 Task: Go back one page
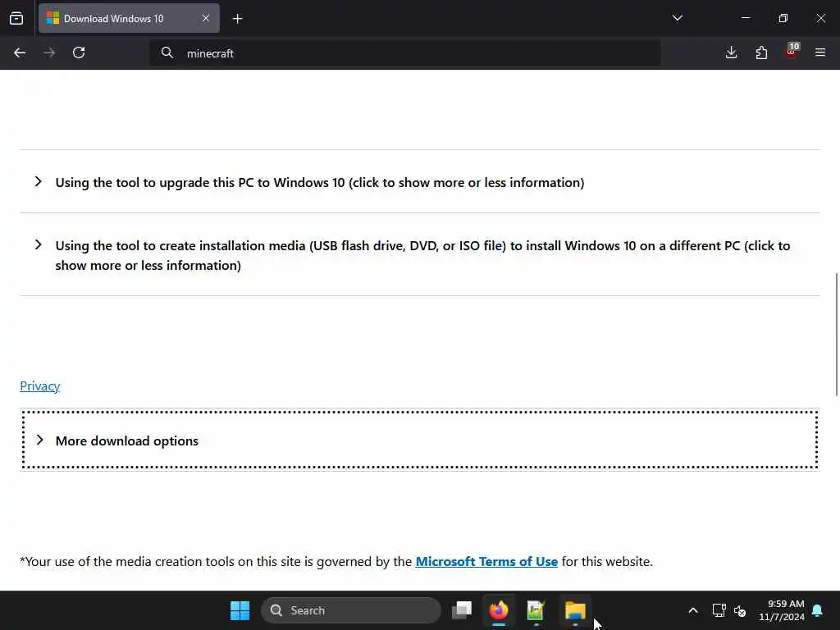[x=20, y=52]
